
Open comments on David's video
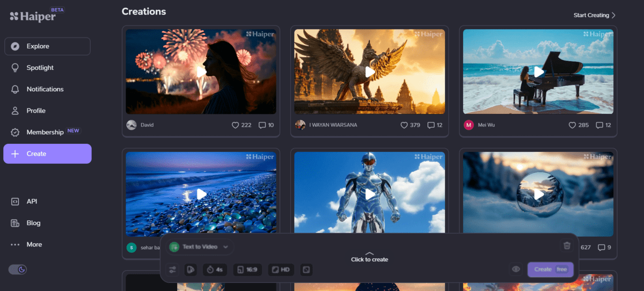click(262, 125)
